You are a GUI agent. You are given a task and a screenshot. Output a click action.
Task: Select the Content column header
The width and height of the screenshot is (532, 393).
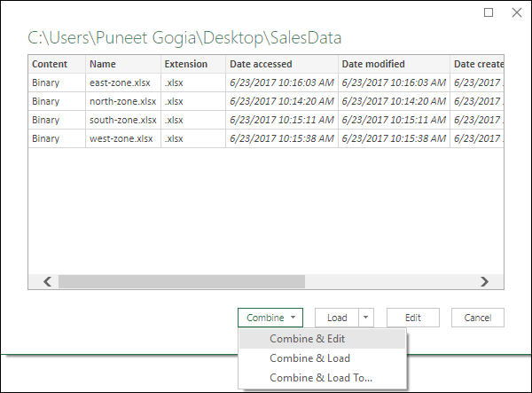tap(57, 64)
